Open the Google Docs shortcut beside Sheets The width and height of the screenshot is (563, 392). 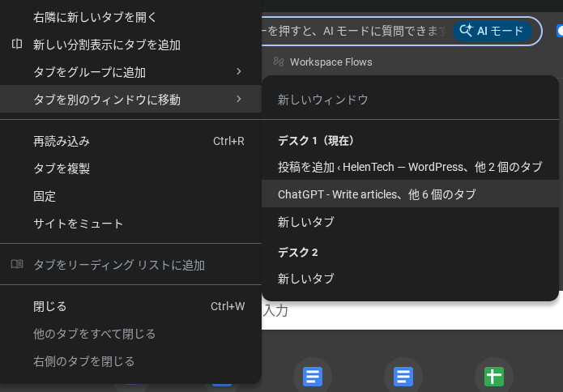403,377
